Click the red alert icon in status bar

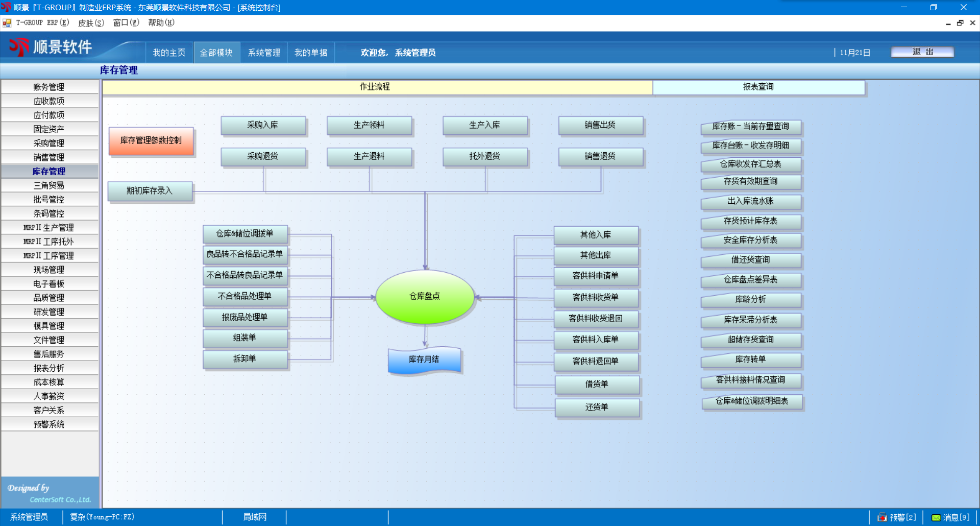coord(881,517)
